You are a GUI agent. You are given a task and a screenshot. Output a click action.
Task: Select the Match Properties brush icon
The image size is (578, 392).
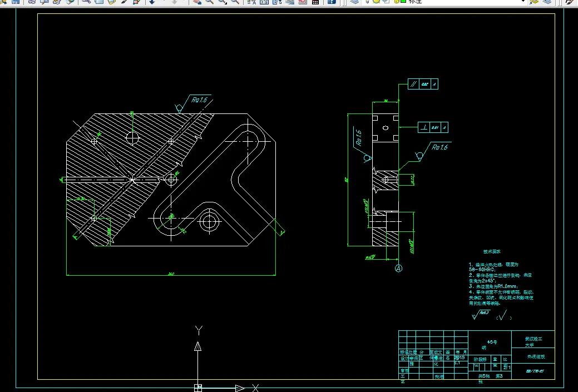click(124, 2)
